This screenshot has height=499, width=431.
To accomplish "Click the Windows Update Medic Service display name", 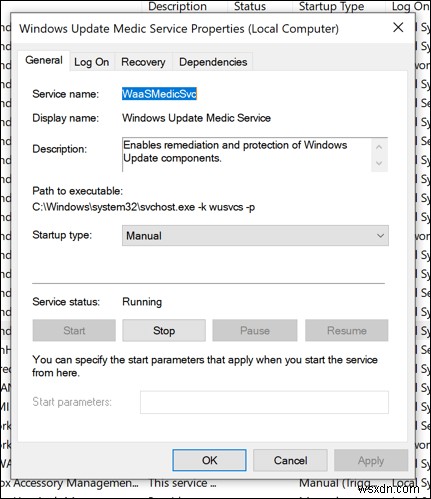I will 196,118.
